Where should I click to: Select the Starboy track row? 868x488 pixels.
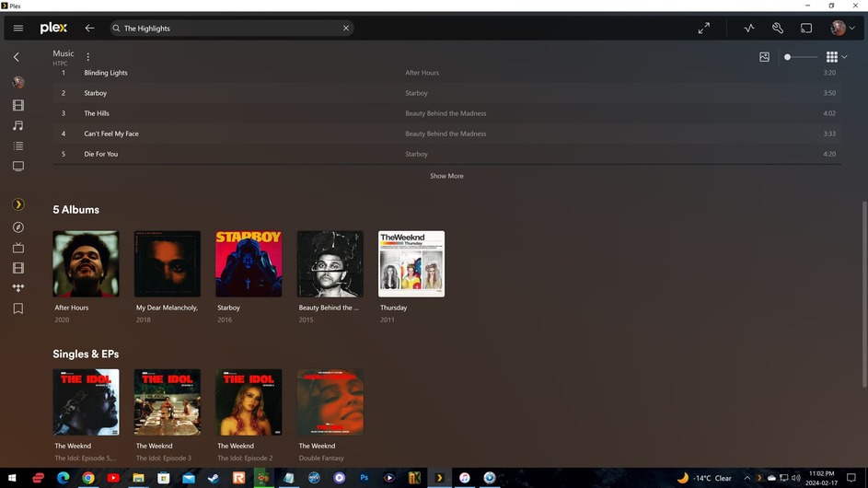(x=446, y=93)
